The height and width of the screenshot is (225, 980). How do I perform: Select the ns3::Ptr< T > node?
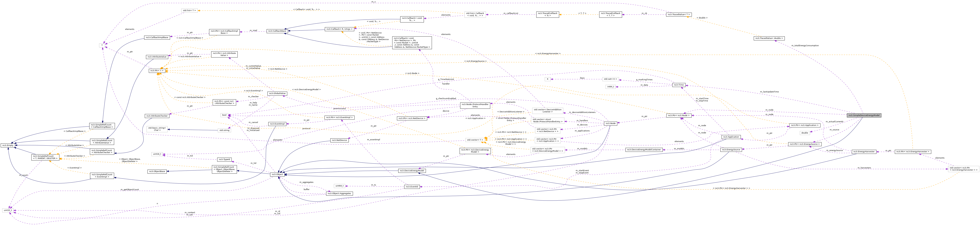[157, 70]
